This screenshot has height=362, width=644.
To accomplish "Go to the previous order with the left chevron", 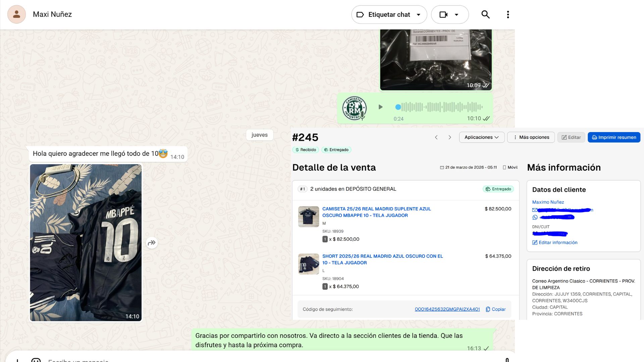I will coord(436,137).
